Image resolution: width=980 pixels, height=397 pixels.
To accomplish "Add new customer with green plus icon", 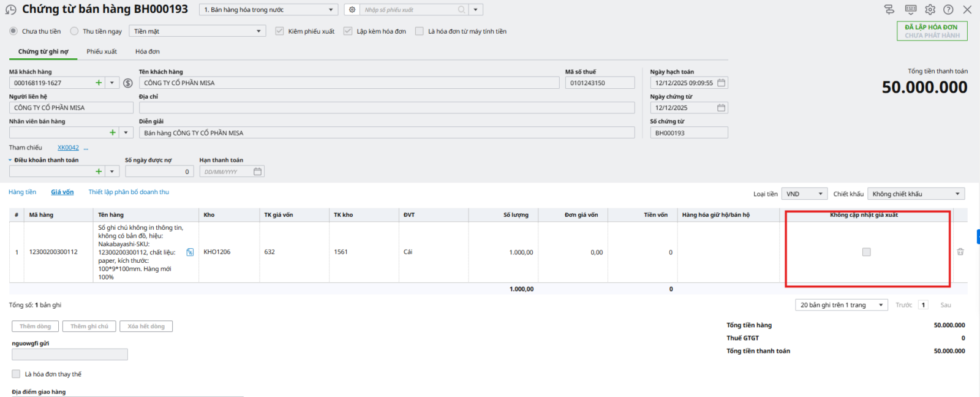I will point(99,83).
